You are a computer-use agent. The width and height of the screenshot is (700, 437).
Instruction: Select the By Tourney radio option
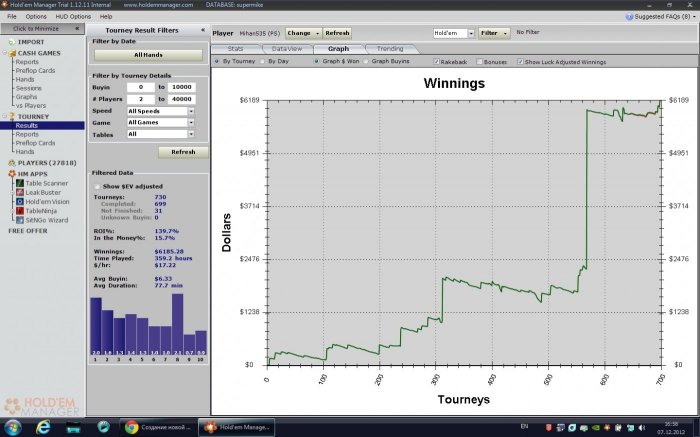[x=217, y=61]
